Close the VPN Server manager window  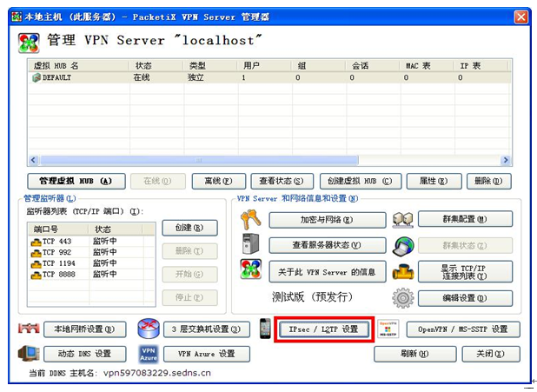click(521, 17)
